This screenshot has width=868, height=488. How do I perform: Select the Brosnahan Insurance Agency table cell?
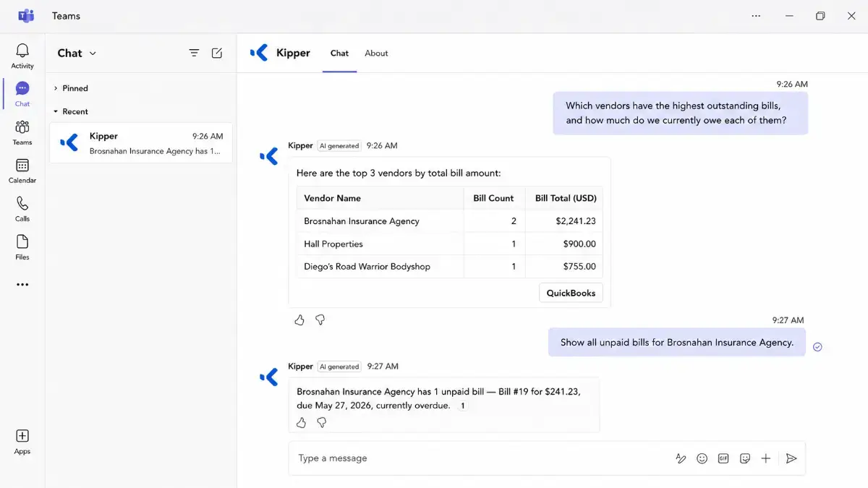380,221
